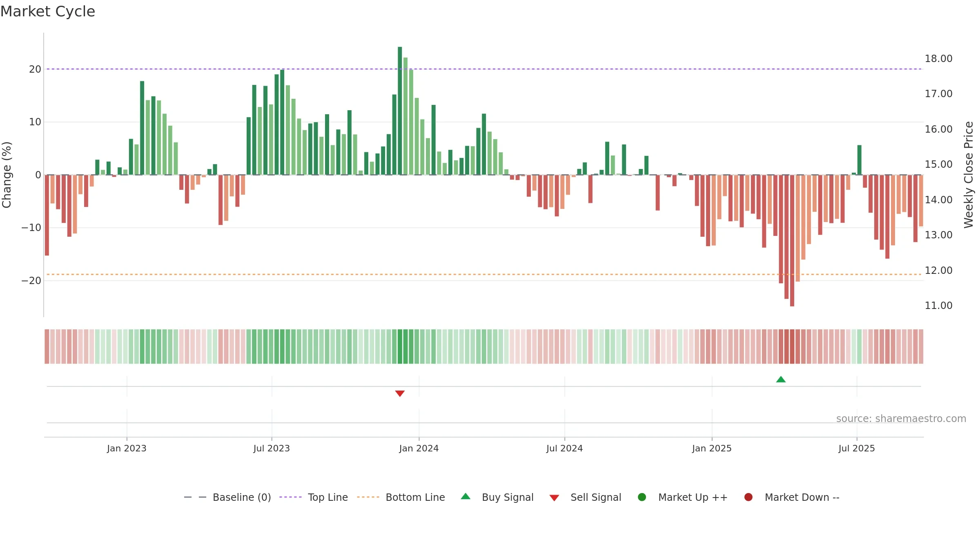Image resolution: width=980 pixels, height=551 pixels.
Task: Click the red downward triangle icon in the legend
Action: pyautogui.click(x=554, y=498)
